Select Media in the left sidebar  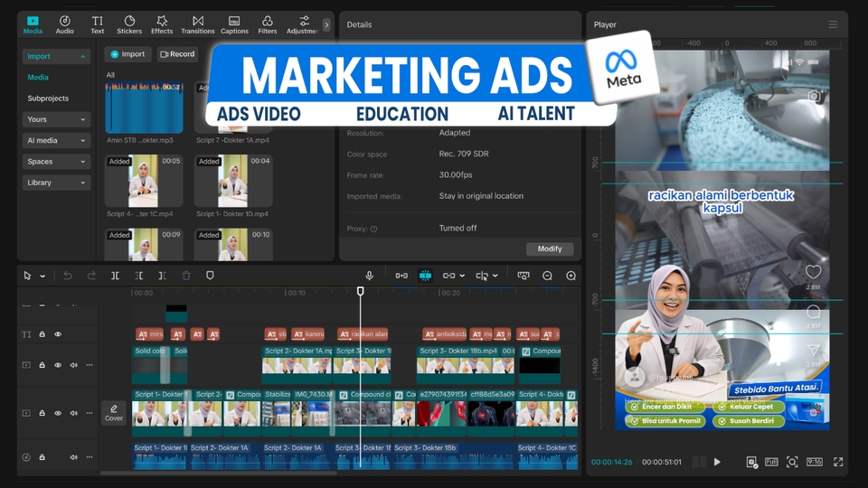[38, 78]
